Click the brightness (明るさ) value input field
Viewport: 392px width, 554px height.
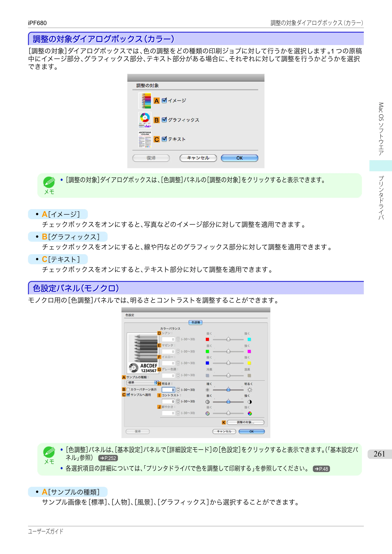coord(168,390)
